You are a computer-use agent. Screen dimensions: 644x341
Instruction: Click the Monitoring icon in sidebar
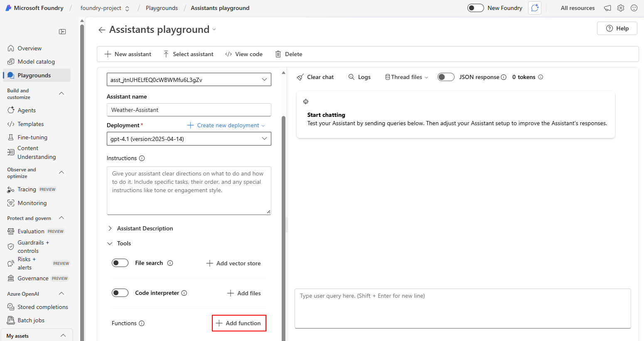tap(11, 203)
